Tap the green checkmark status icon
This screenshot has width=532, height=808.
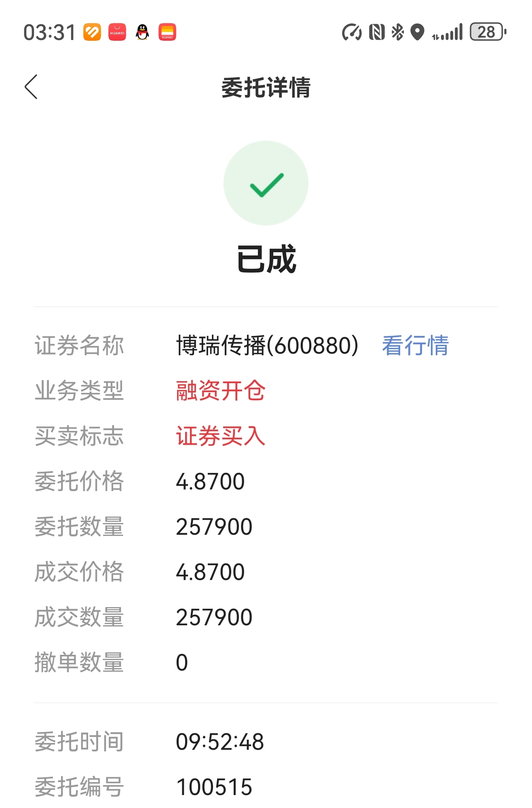(266, 183)
